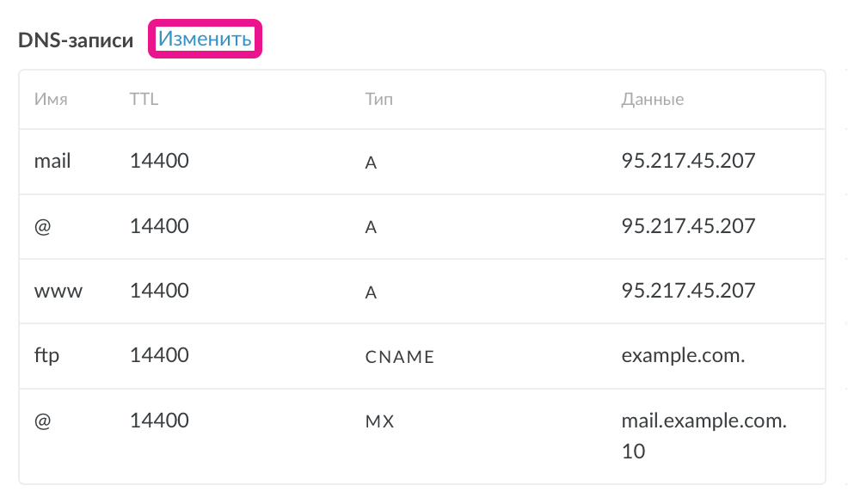Select the Данные column header
The image size is (848, 504).
click(652, 99)
